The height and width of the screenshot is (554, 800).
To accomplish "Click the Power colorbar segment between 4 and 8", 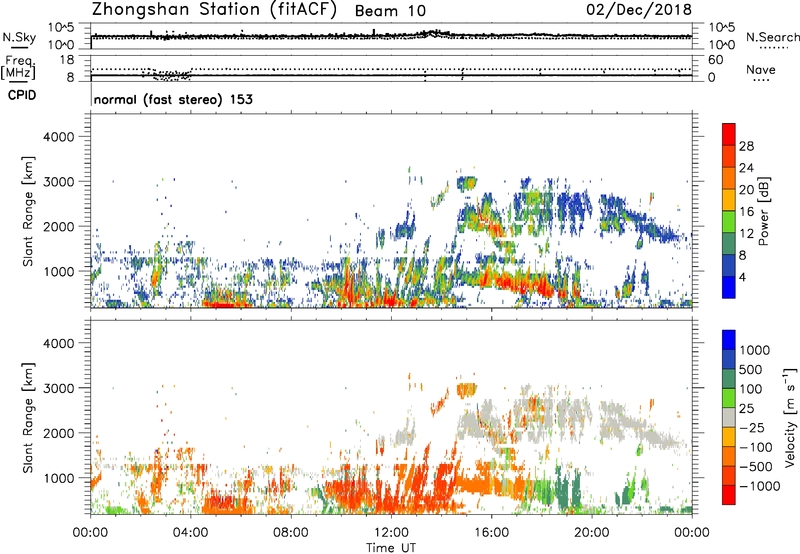I will (x=729, y=266).
